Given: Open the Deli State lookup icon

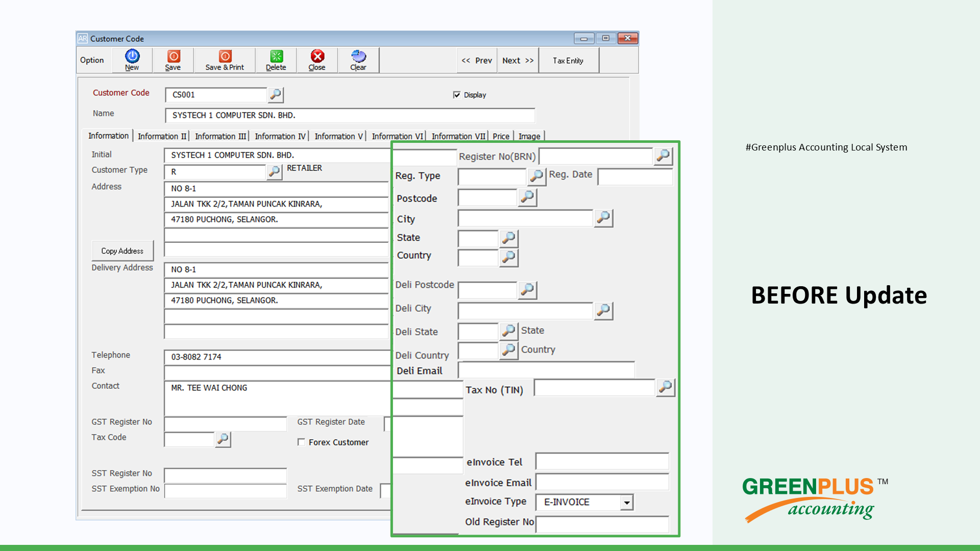Looking at the screenshot, I should point(509,331).
